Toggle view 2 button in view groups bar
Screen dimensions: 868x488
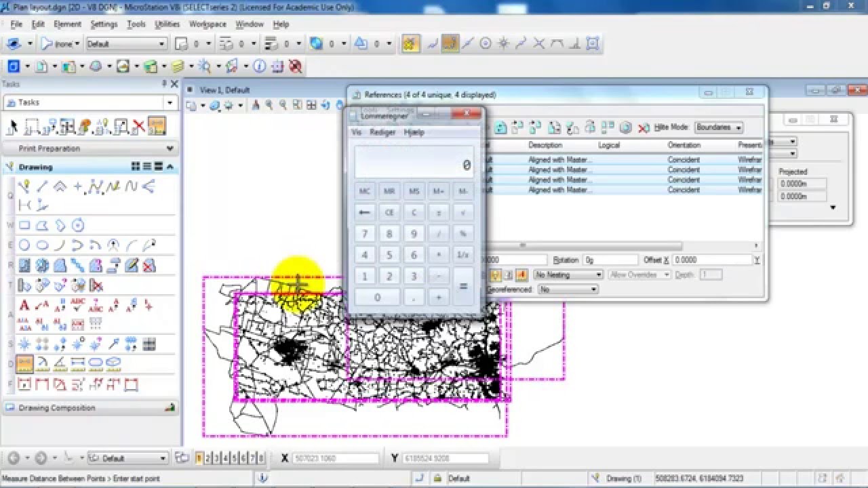tap(208, 458)
